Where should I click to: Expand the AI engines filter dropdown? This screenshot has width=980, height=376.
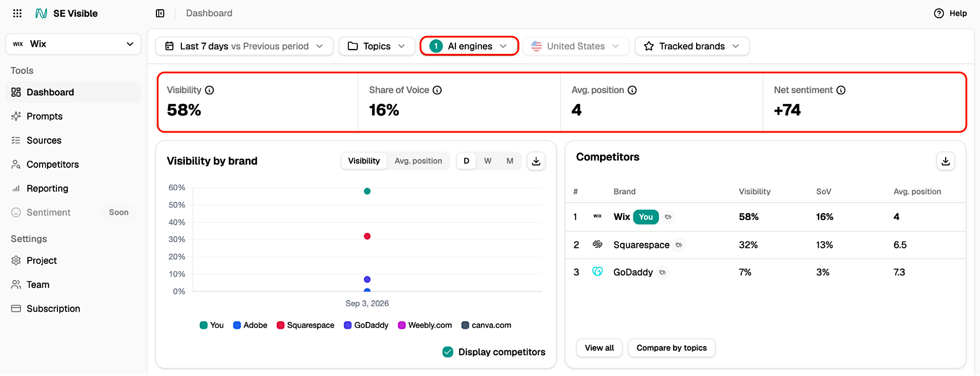469,46
